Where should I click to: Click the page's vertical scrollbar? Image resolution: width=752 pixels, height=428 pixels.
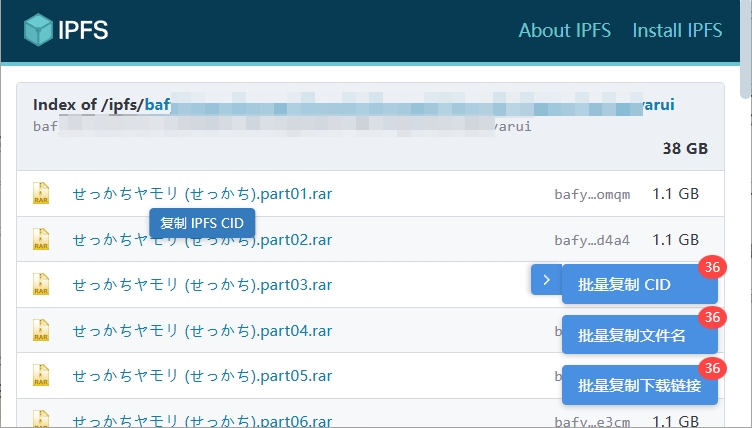pyautogui.click(x=746, y=48)
